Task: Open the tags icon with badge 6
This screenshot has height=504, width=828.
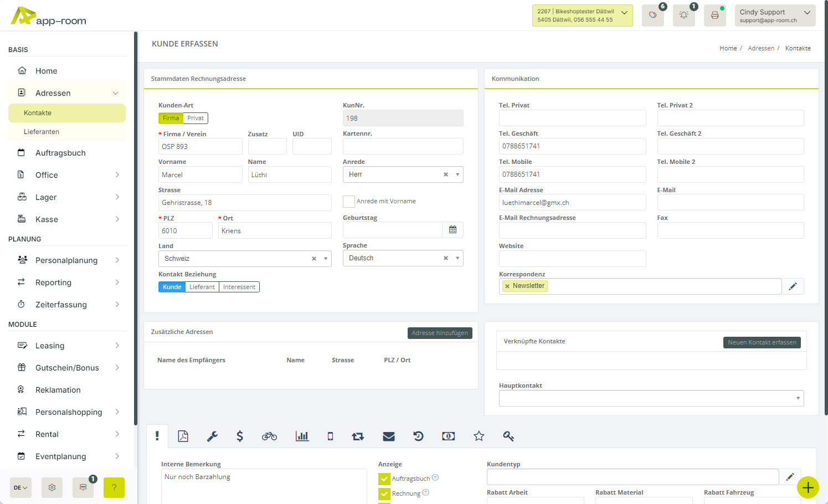Action: (x=652, y=16)
